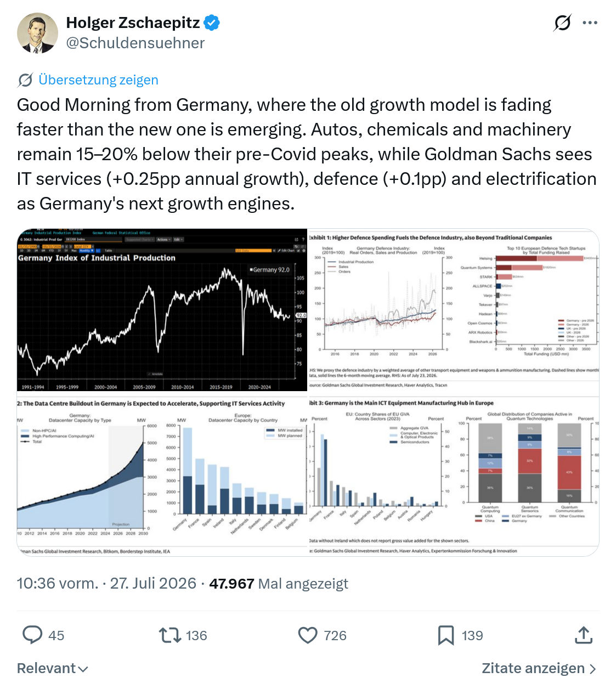Open the Holger Zschaepitz display name
This screenshot has width=616, height=689.
[133, 22]
